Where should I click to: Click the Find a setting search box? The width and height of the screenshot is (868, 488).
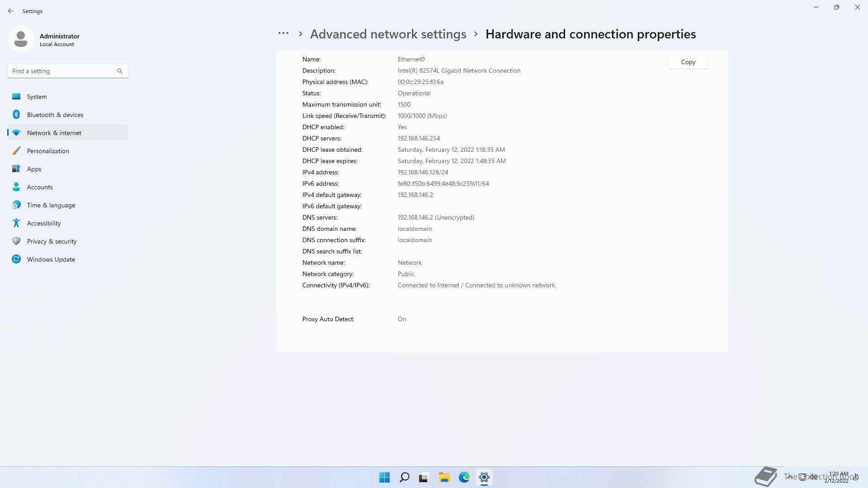[x=68, y=71]
